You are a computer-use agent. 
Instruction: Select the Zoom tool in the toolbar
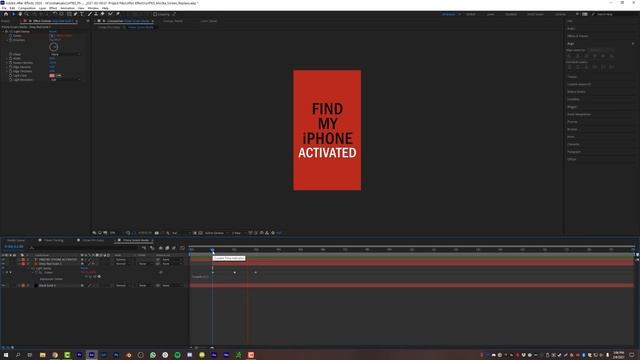pos(27,14)
